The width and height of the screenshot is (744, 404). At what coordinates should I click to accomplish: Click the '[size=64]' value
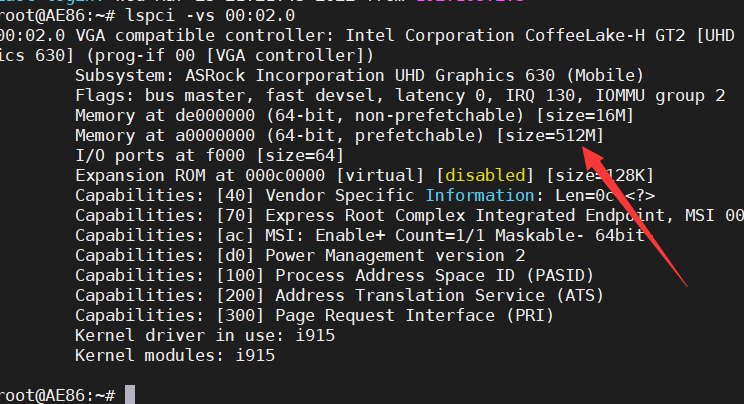[300, 156]
